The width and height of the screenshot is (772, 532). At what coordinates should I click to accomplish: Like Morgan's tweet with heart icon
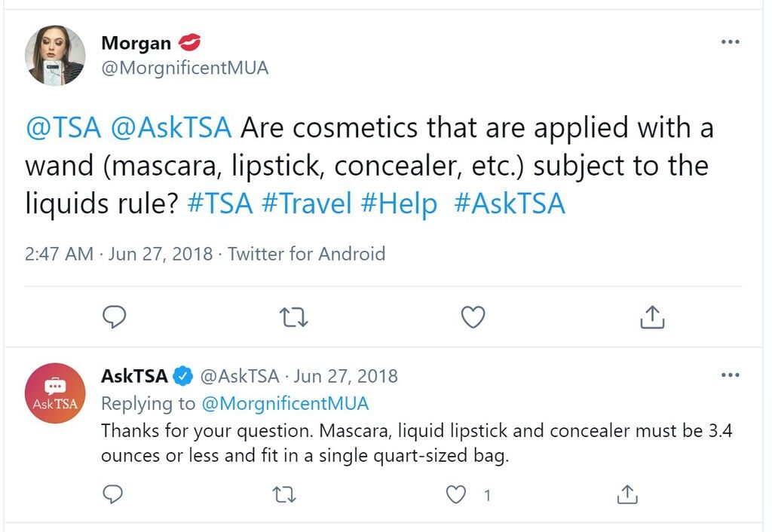(x=473, y=317)
